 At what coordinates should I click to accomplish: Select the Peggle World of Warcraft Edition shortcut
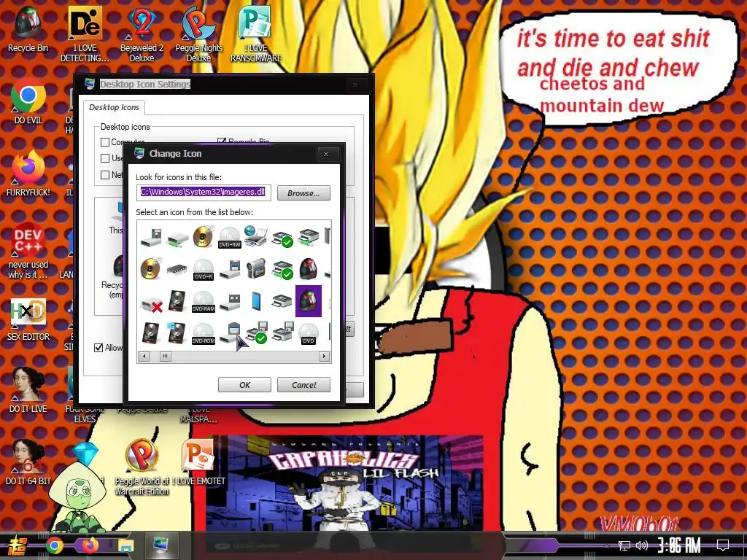142,467
